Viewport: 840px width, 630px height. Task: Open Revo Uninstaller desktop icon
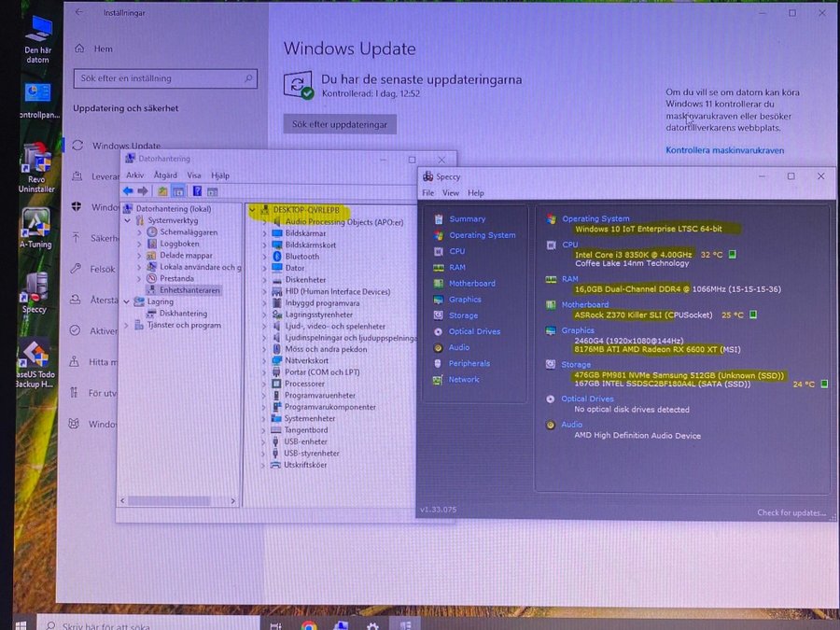pos(35,167)
